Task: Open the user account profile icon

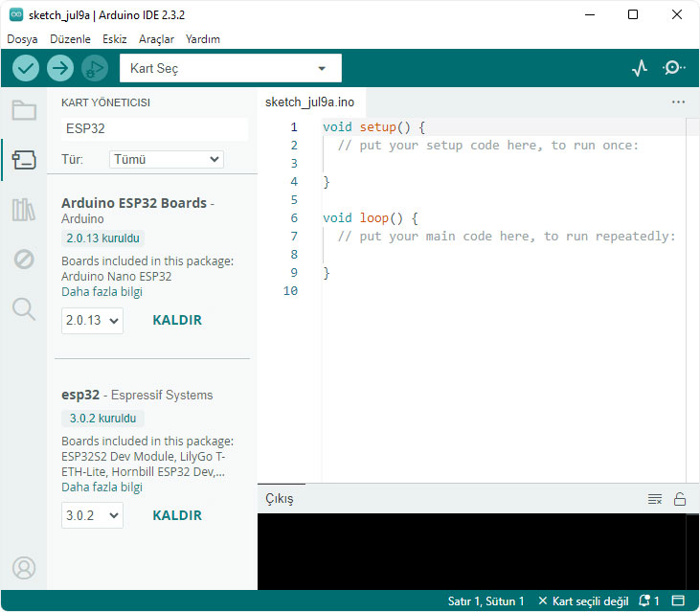Action: [24, 568]
